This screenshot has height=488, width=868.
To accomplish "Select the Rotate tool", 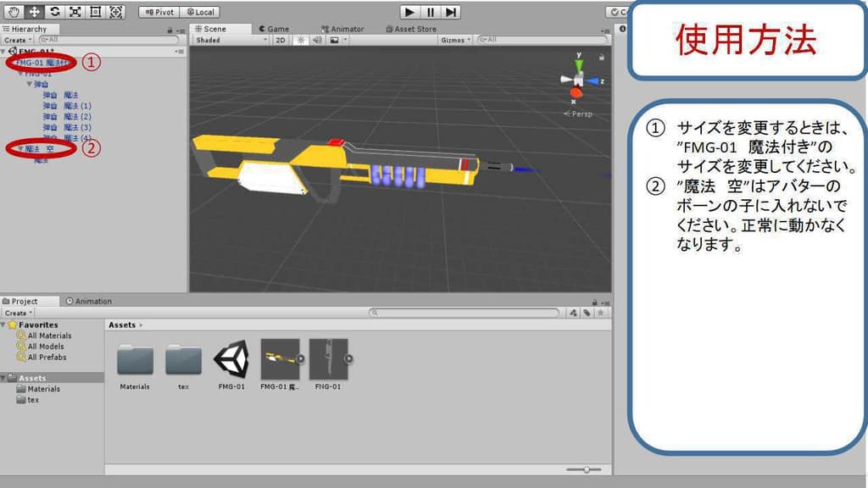I will pyautogui.click(x=55, y=12).
